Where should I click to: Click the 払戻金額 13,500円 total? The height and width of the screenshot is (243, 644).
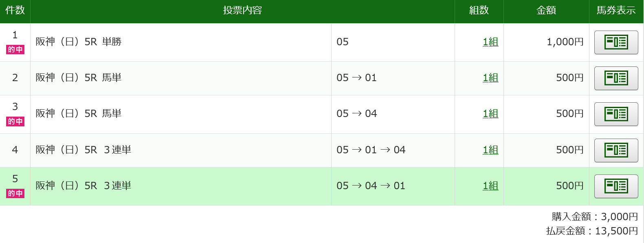(592, 231)
